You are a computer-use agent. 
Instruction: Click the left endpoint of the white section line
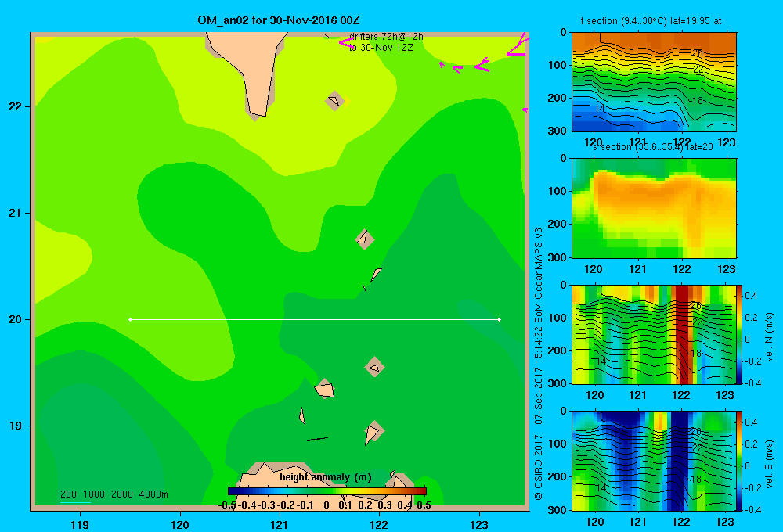point(130,319)
